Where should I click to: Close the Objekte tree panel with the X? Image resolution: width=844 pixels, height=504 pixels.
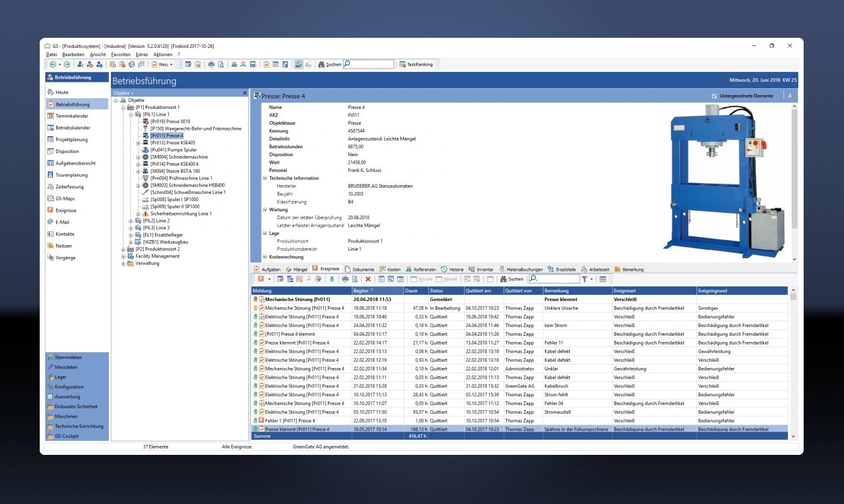pos(245,93)
